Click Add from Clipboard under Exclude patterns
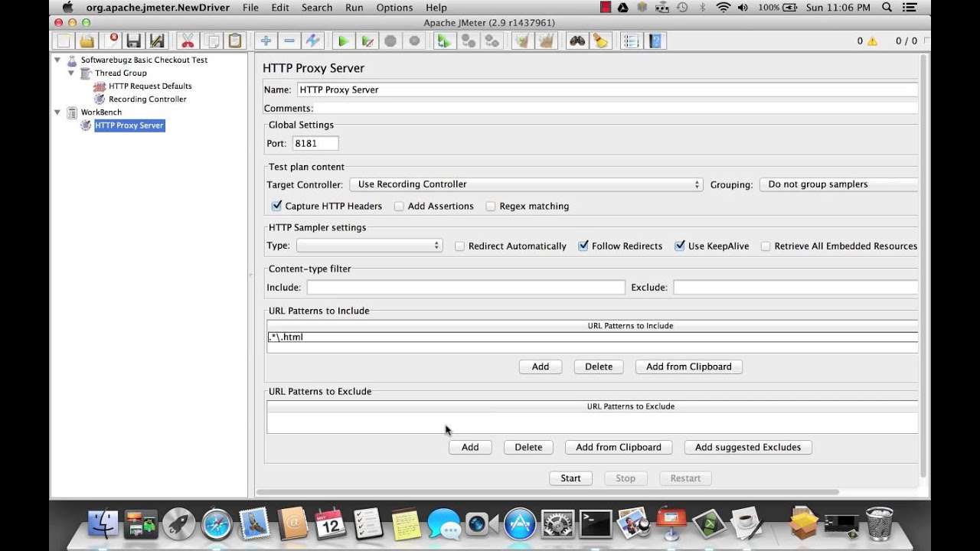Image resolution: width=980 pixels, height=551 pixels. pos(619,448)
